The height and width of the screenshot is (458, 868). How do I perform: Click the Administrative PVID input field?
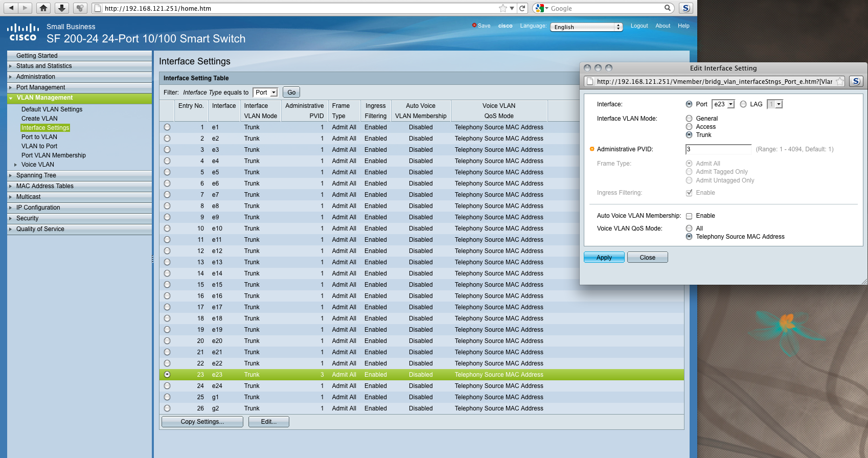click(718, 149)
